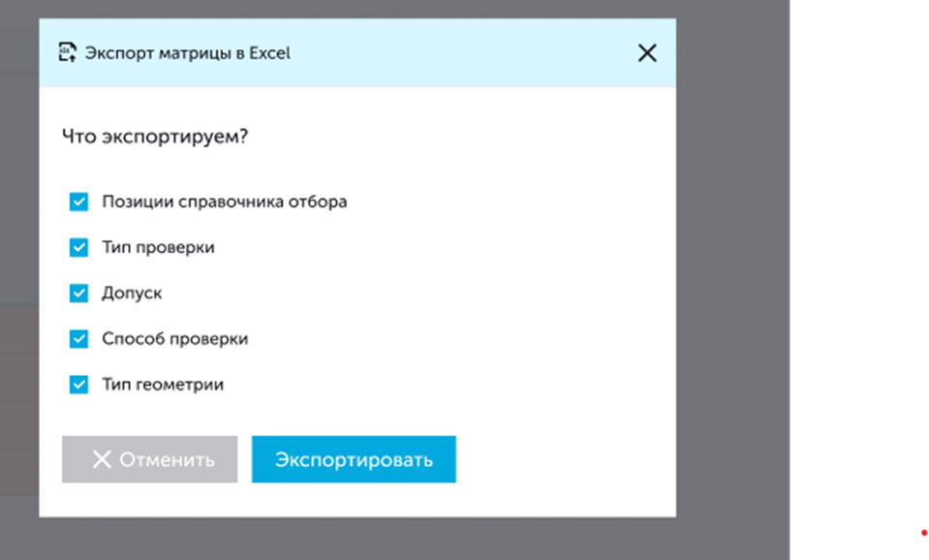Uncheck the Способ проверки checkbox
Screen dimensions: 929x560
[78, 339]
